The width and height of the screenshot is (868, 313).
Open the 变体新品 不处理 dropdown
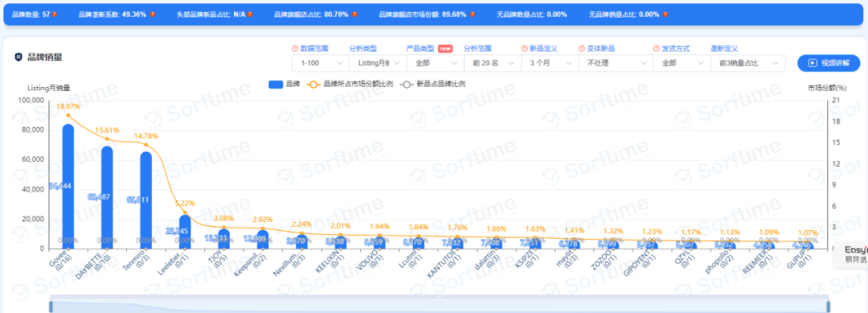616,63
